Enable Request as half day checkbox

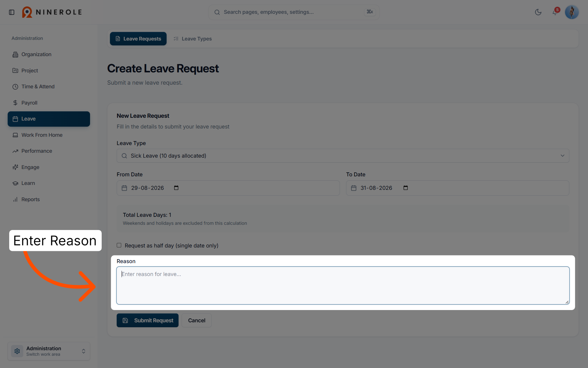[119, 245]
